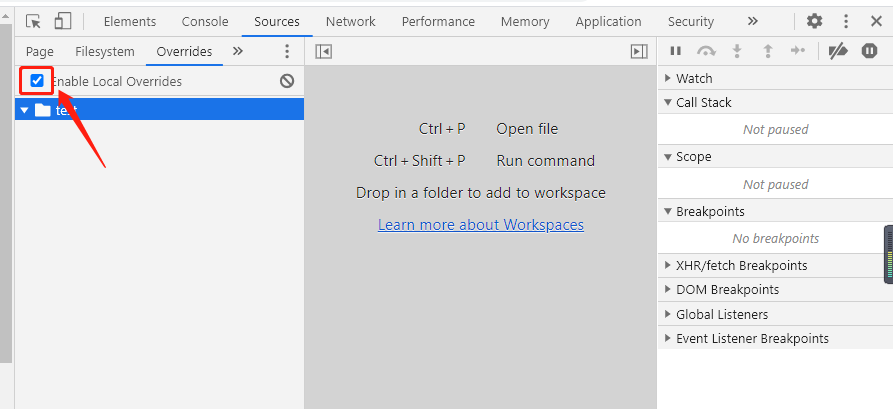Hide the debugger sidebar pane
Screen dimensions: 893x409
point(639,51)
